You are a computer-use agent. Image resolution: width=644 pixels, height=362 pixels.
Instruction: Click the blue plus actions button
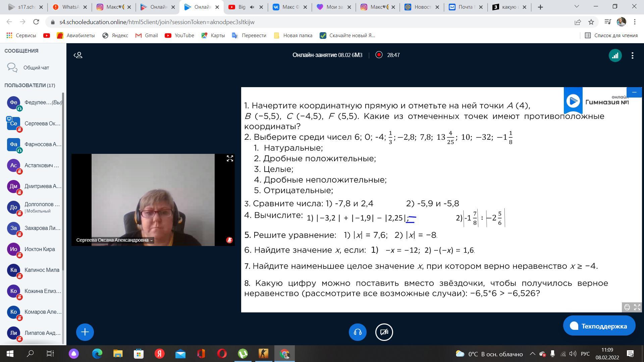click(x=85, y=332)
